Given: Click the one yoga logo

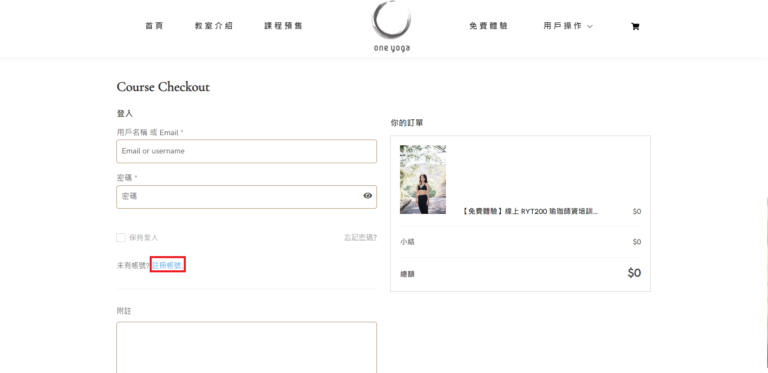Looking at the screenshot, I should (x=391, y=26).
